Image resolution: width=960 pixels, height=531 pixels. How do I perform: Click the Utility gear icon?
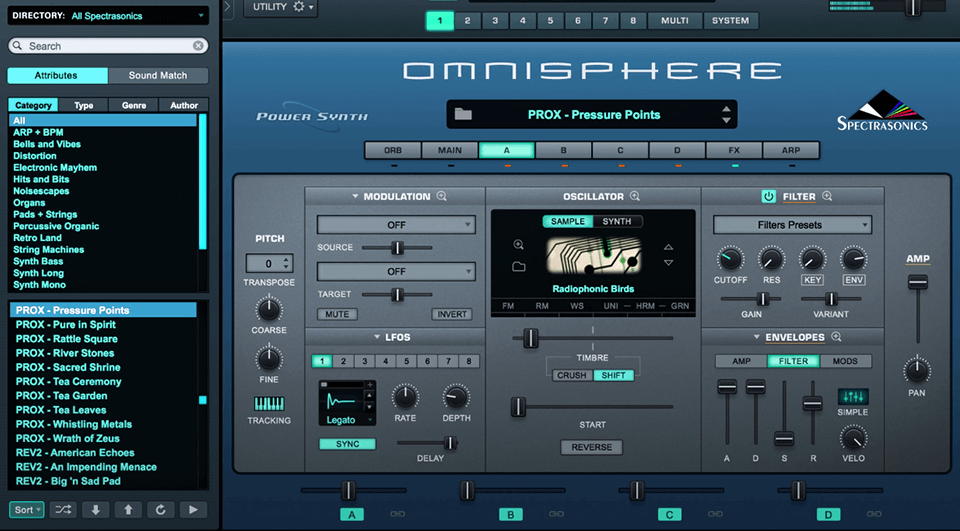pos(299,7)
